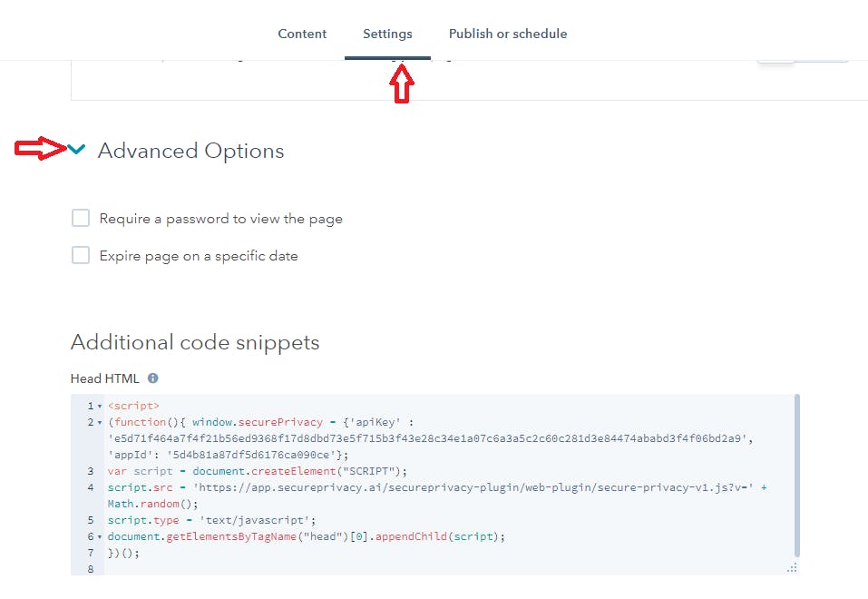Screen dimensions: 868x599
Task: Click the line number 5 in gutter
Action: click(90, 520)
